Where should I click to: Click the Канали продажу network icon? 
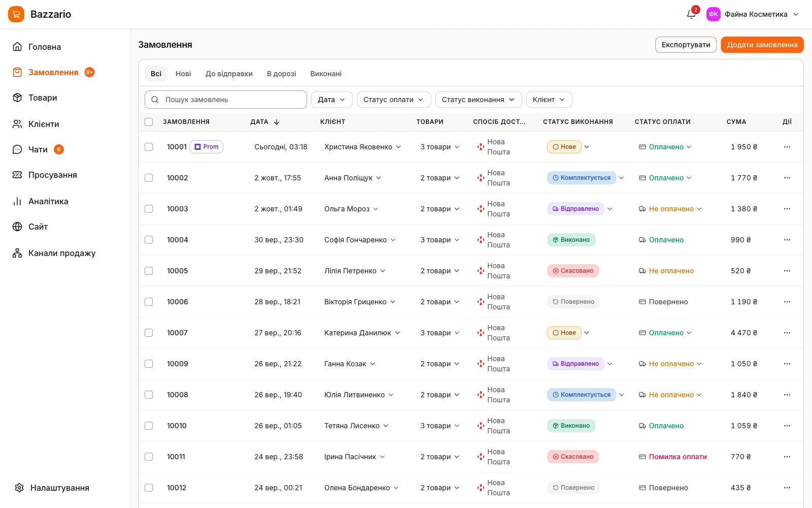point(17,253)
